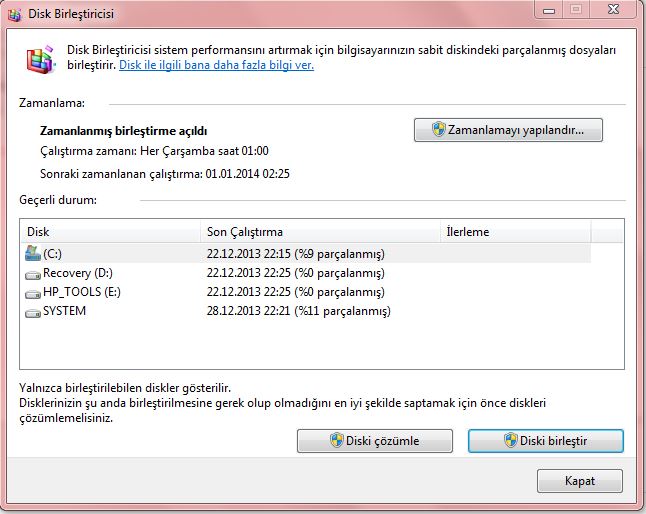The width and height of the screenshot is (646, 514).
Task: Click shield icon on Zamanlamayı yapılandır button
Action: pos(437,130)
